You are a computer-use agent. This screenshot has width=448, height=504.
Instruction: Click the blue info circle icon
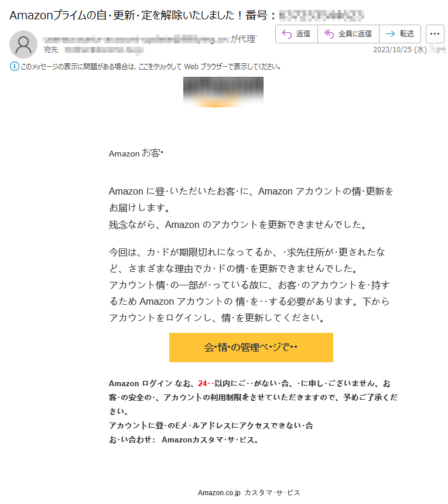point(15,67)
